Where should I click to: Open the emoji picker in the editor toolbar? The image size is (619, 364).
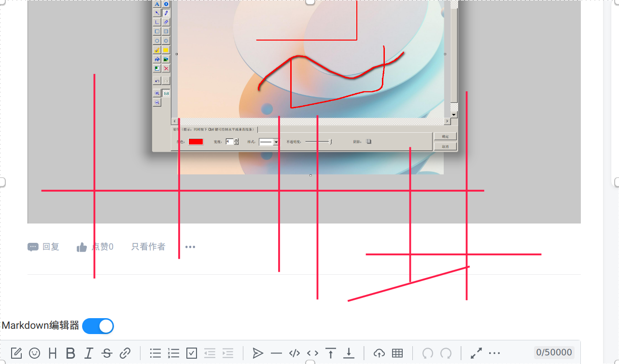(x=34, y=353)
